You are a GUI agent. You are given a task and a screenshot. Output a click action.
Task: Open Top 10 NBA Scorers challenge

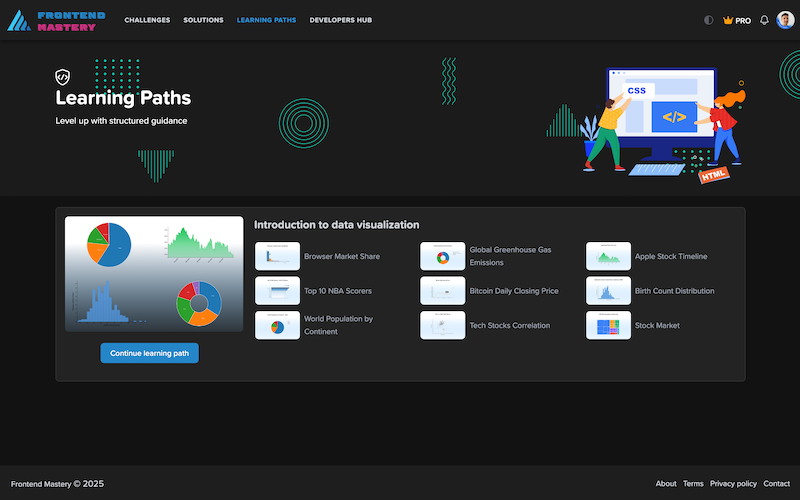277,291
